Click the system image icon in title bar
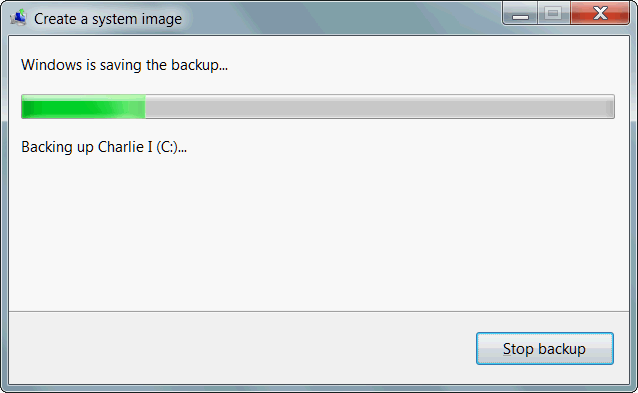 point(18,17)
